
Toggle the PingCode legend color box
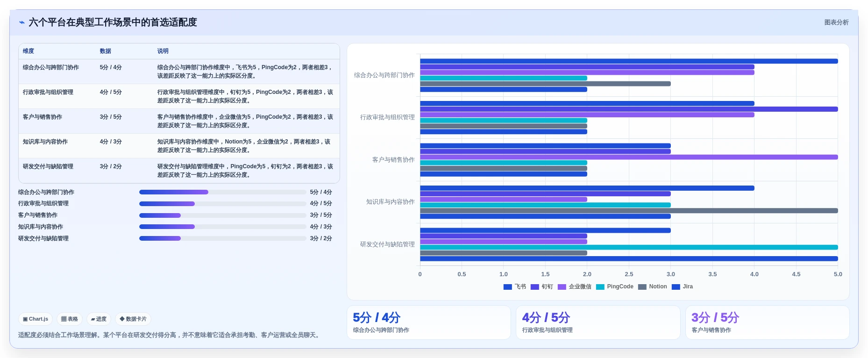[600, 287]
